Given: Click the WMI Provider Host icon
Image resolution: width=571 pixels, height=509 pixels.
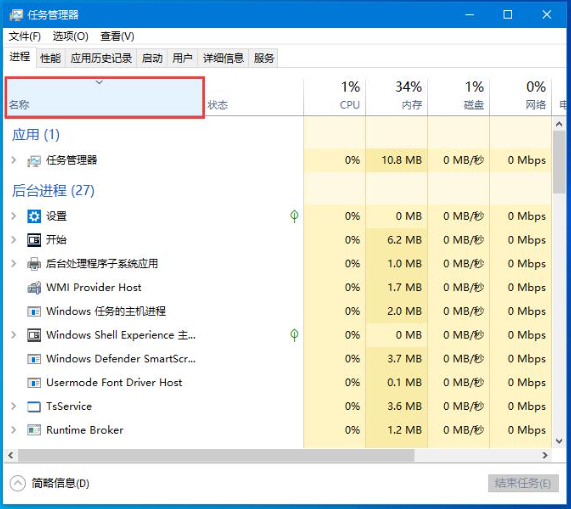Looking at the screenshot, I should click(34, 288).
